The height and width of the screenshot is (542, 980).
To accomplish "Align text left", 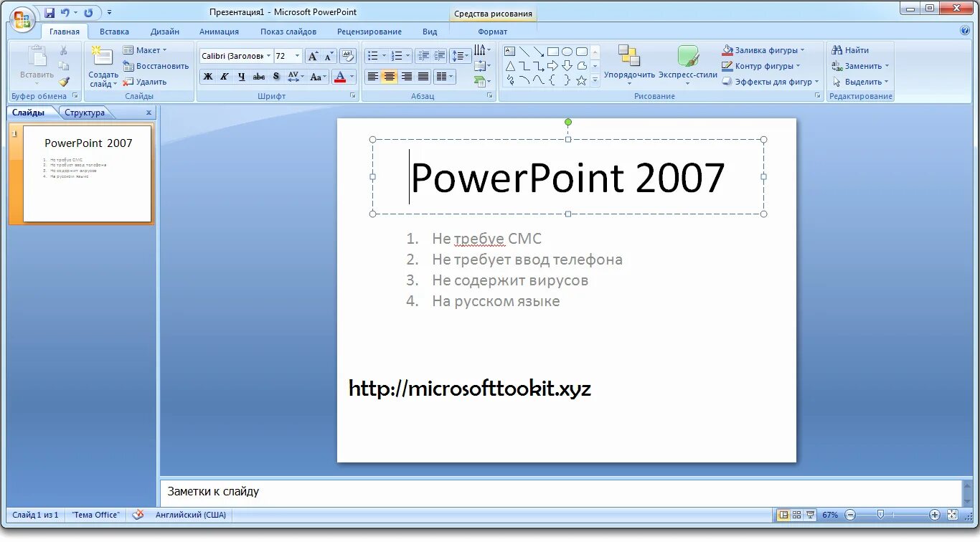I will 372,77.
